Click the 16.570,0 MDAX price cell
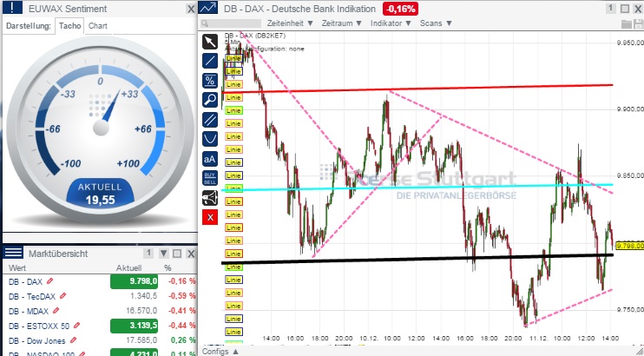 point(141,311)
